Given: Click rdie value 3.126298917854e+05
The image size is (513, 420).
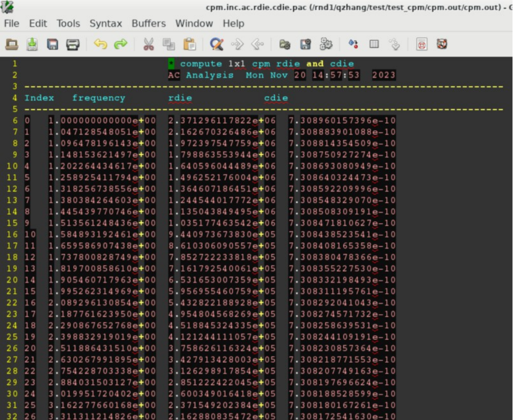Looking at the screenshot, I should pos(222,371).
